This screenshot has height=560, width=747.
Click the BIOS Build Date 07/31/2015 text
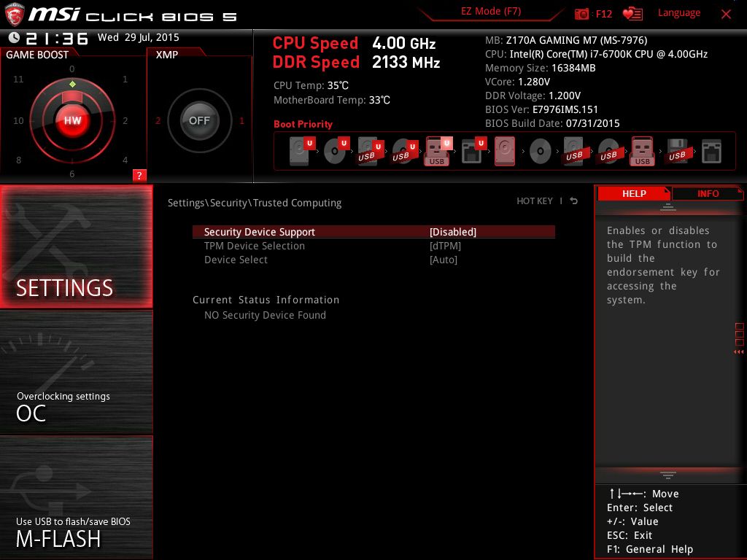coord(552,123)
